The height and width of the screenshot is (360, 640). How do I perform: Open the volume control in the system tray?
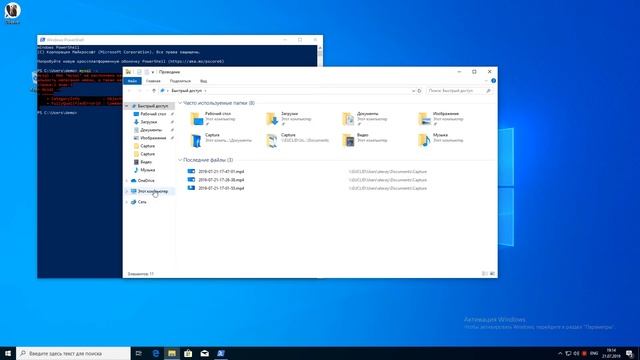pyautogui.click(x=576, y=353)
